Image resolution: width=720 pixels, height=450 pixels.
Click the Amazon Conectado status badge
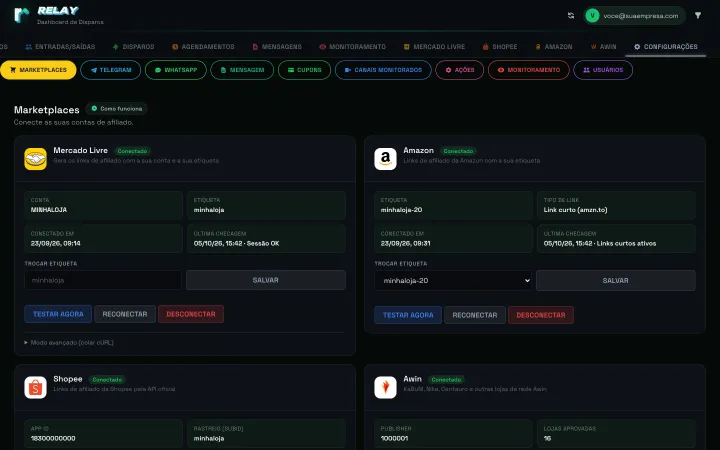coord(458,151)
